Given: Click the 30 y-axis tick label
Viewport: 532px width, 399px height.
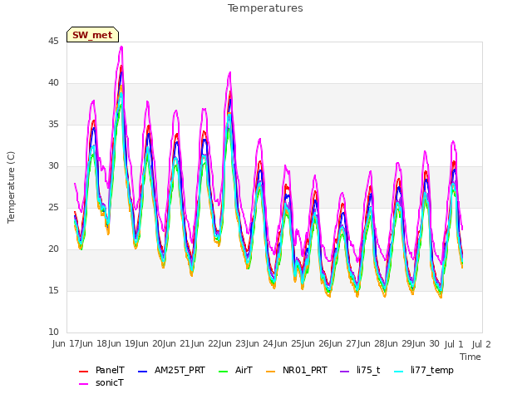Looking at the screenshot, I should coord(53,165).
